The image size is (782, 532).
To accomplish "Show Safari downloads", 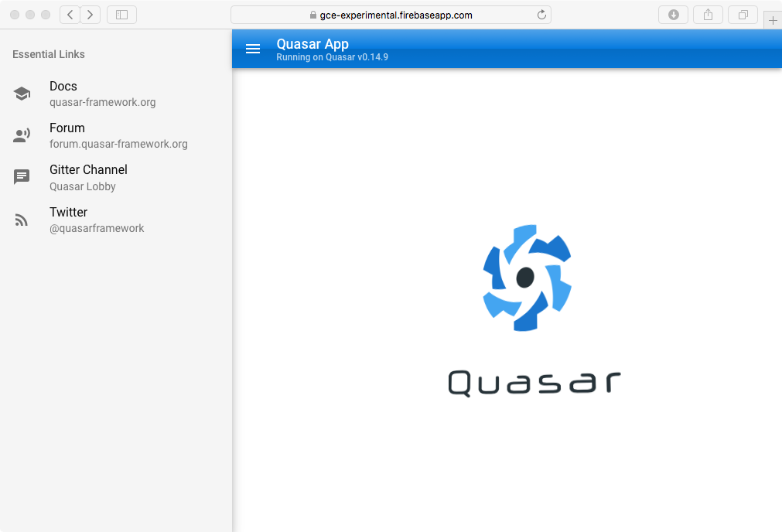I will [x=673, y=15].
